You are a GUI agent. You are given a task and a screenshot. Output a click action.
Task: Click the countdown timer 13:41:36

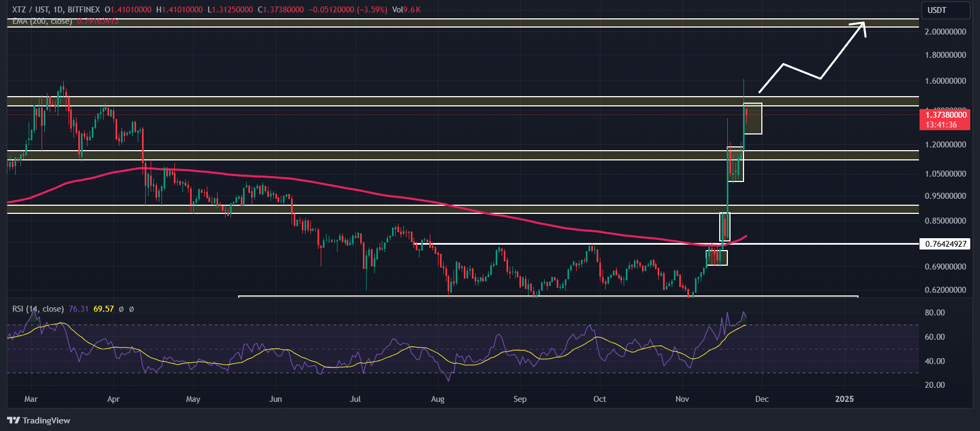(x=941, y=125)
